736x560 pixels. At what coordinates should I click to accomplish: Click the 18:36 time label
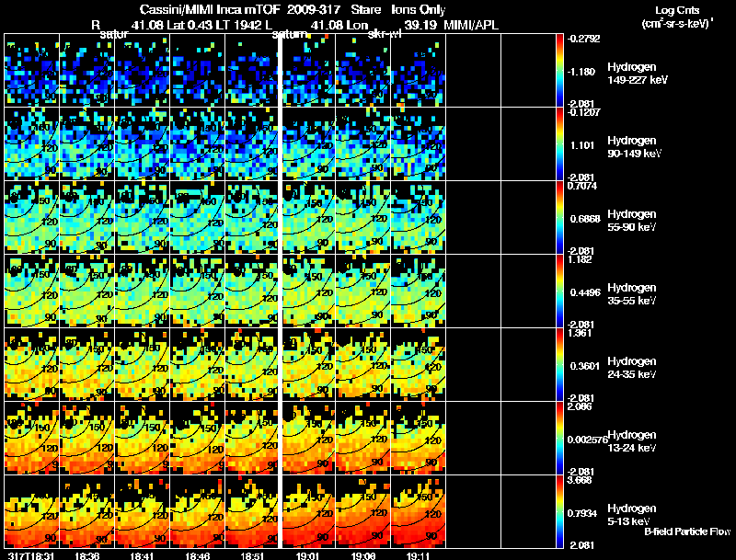pyautogui.click(x=86, y=555)
